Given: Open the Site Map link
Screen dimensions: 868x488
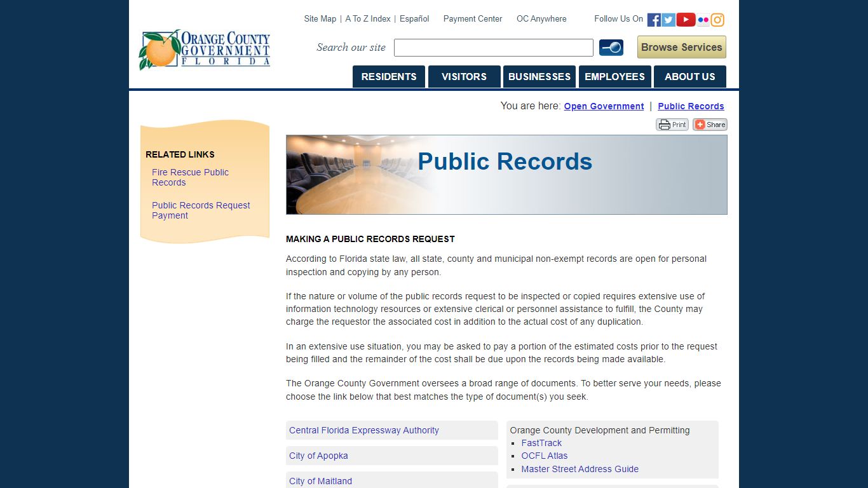Looking at the screenshot, I should [320, 19].
